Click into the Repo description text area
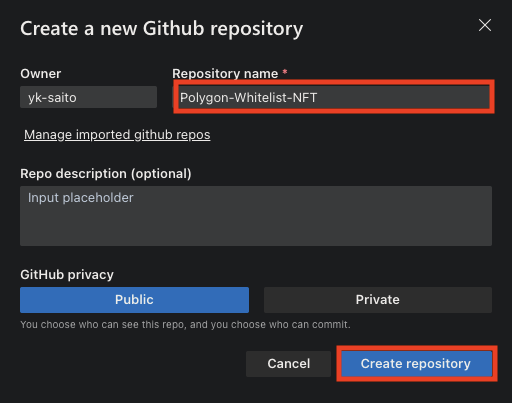Image resolution: width=512 pixels, height=403 pixels. pyautogui.click(x=256, y=216)
